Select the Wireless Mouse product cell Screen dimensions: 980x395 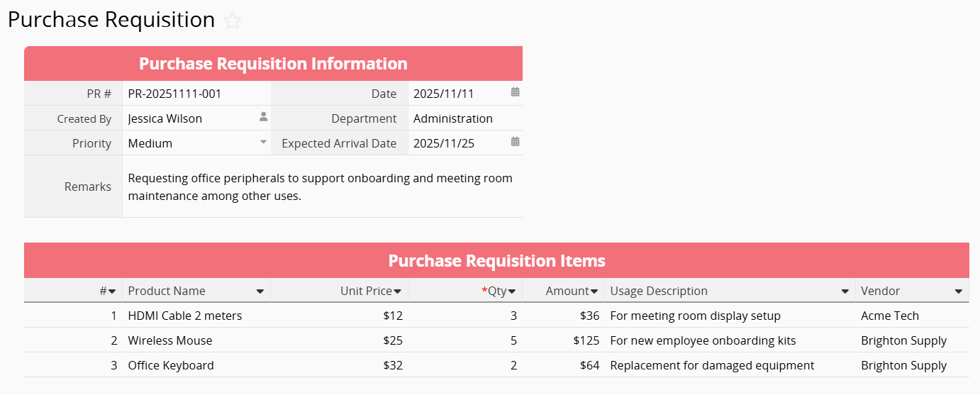[195, 341]
